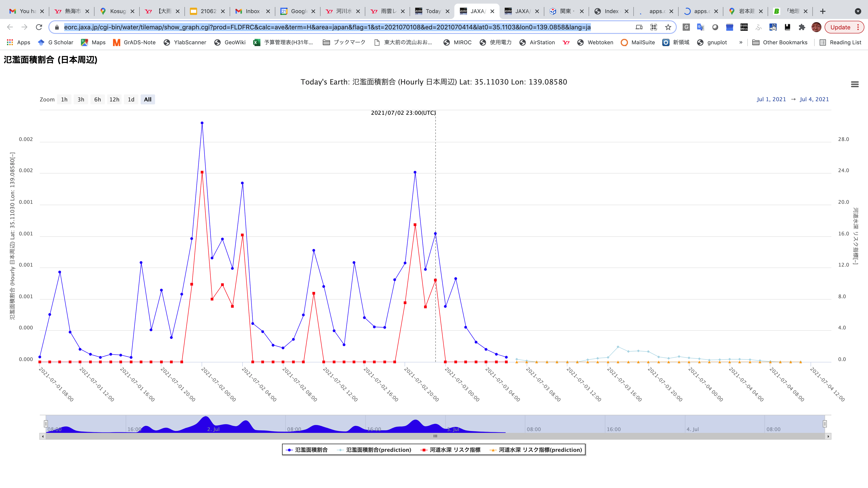Image resolution: width=868 pixels, height=488 pixels.
Task: Click the QR code generator icon
Action: point(654,27)
